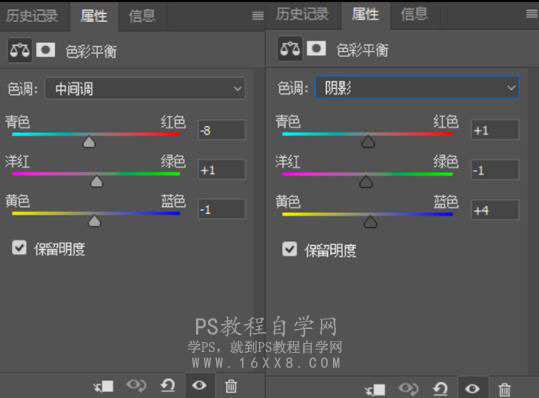Open right panel flyout menu icon
The height and width of the screenshot is (398, 539).
coord(532,14)
